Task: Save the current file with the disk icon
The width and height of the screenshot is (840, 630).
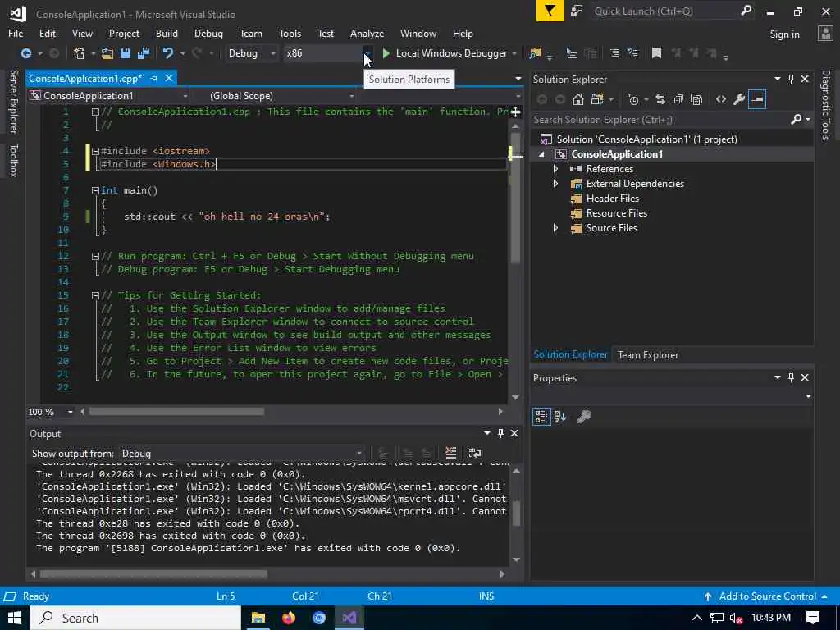Action: pos(126,53)
